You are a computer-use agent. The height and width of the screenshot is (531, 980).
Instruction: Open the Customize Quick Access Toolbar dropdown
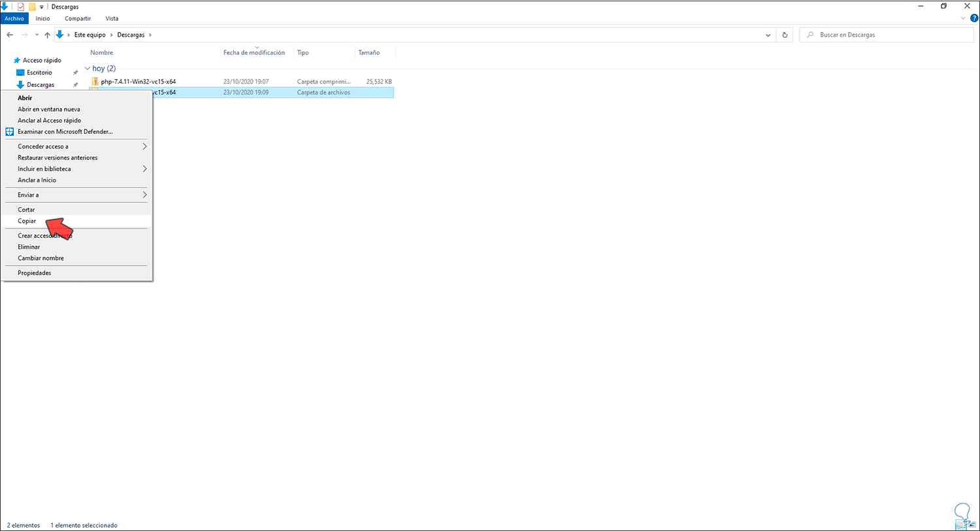pyautogui.click(x=42, y=7)
